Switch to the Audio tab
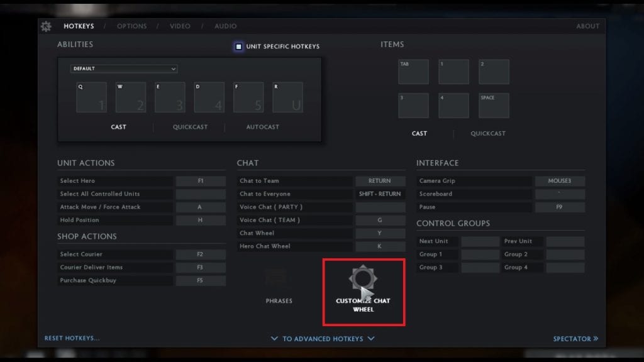This screenshot has height=362, width=644. (226, 26)
